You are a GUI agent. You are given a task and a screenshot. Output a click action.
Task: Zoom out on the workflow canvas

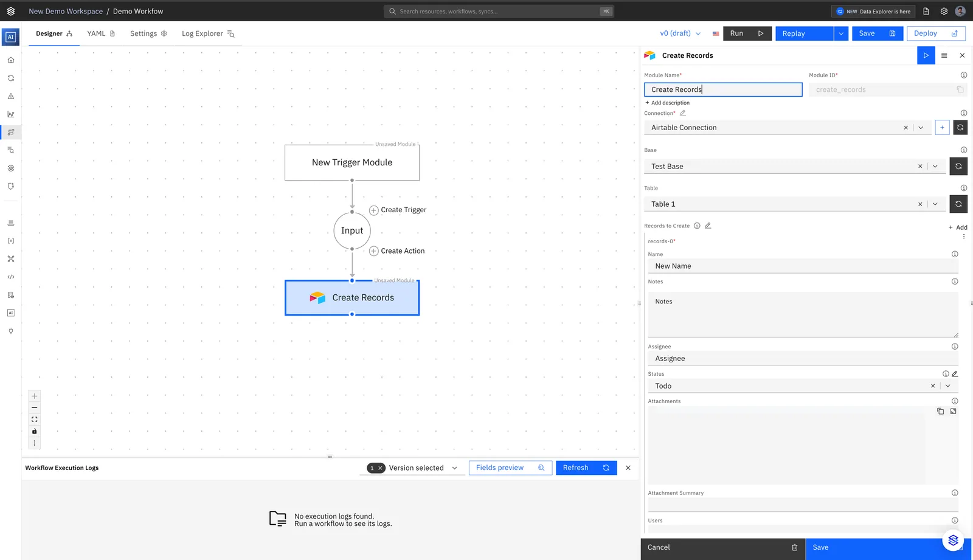35,408
